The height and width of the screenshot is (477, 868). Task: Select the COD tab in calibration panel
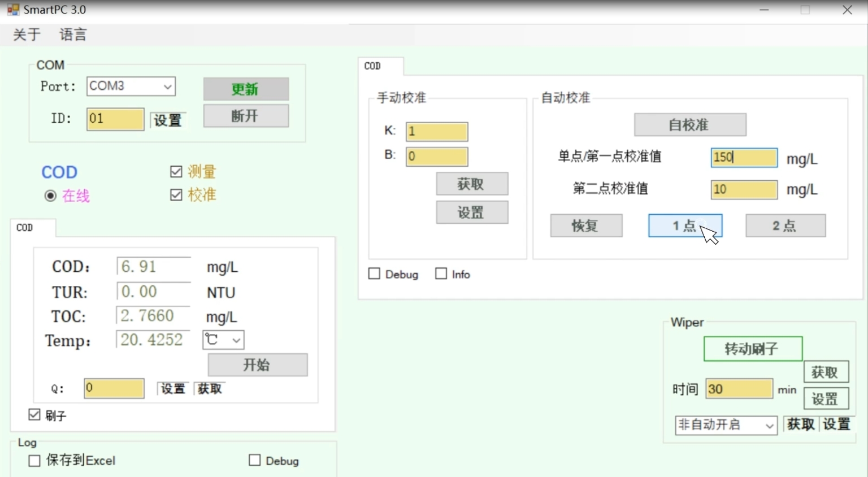[x=373, y=66]
